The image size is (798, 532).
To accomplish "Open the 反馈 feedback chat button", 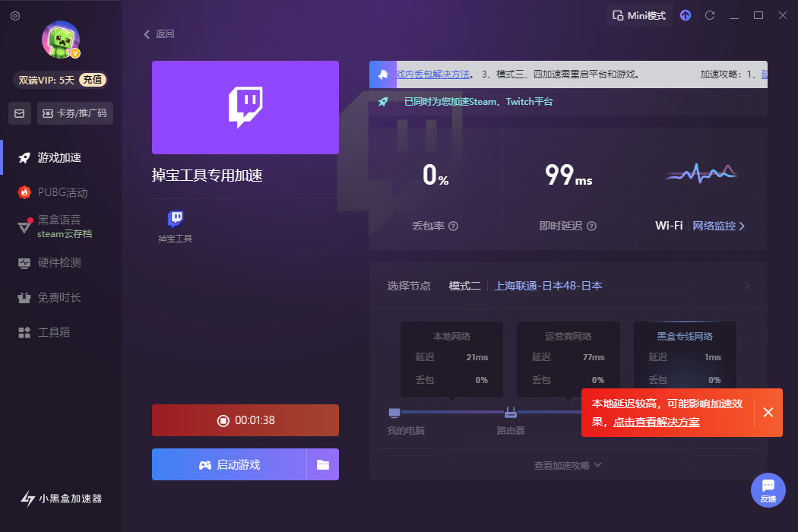I will pos(768,490).
